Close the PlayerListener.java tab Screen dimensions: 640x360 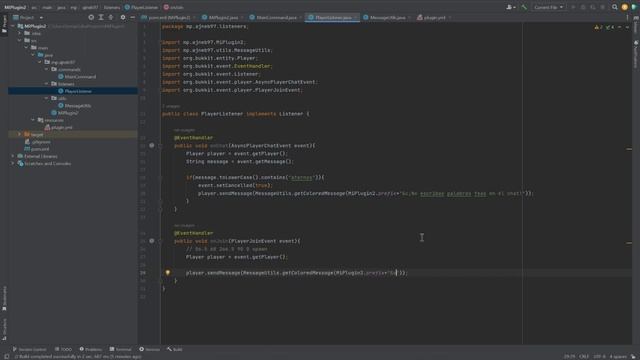click(356, 18)
